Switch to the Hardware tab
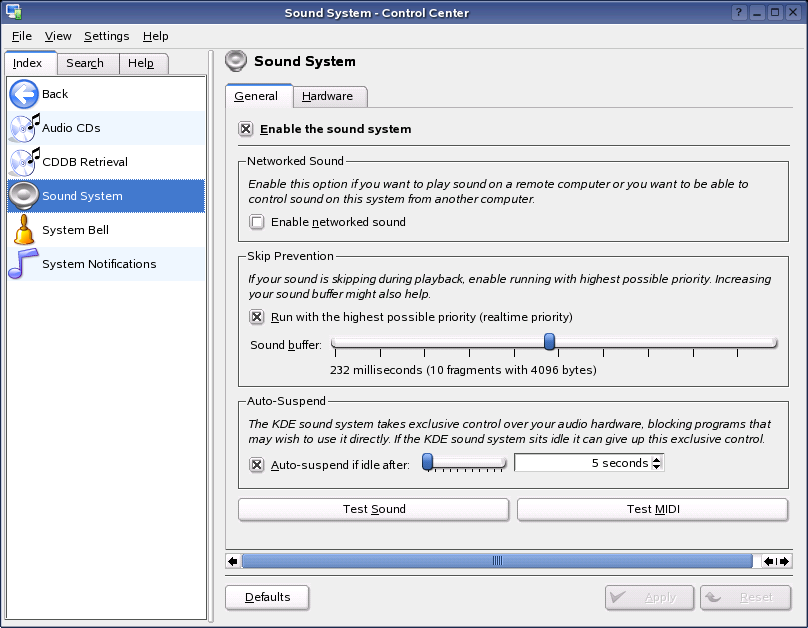The width and height of the screenshot is (808, 628). pyautogui.click(x=328, y=96)
